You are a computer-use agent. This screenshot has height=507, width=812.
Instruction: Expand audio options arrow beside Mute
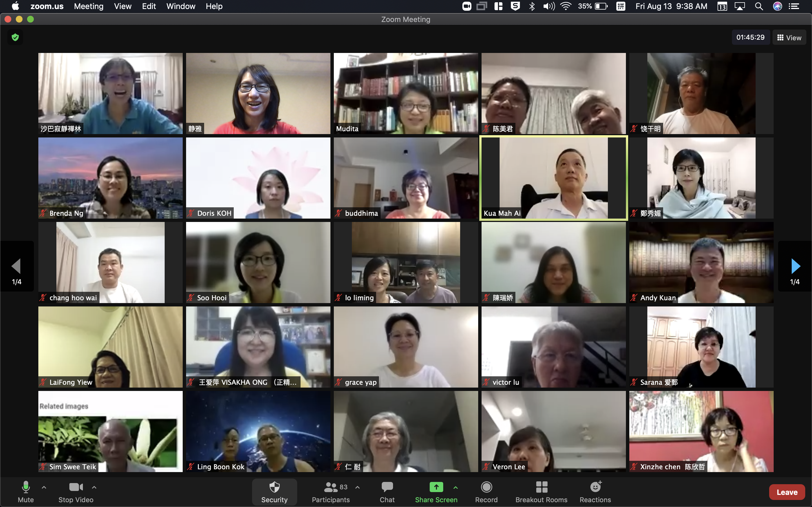tap(44, 487)
